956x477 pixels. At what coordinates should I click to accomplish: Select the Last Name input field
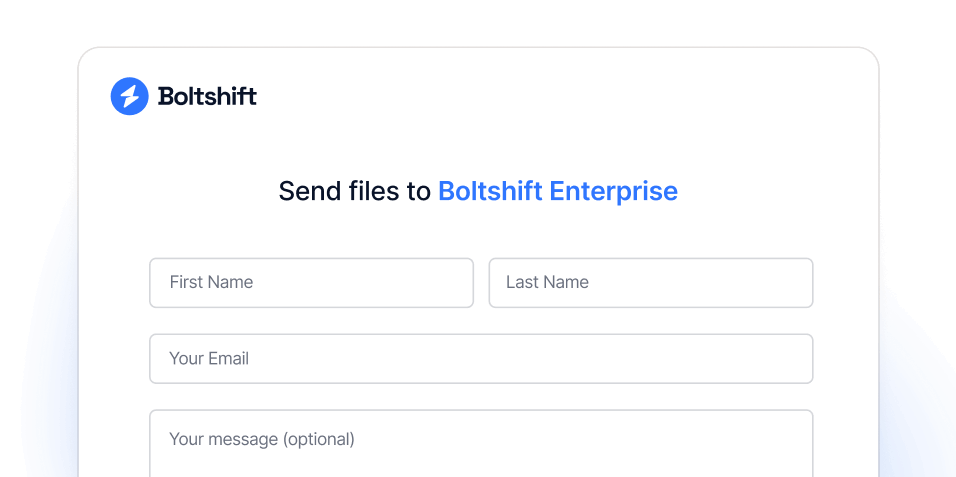[650, 283]
